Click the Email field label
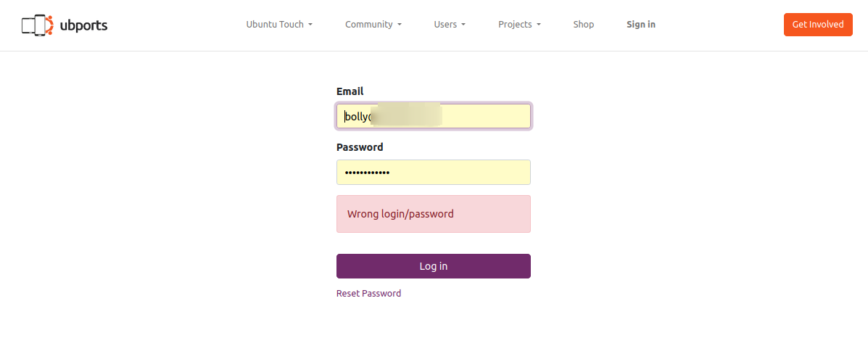Viewport: 868px width, 351px height. coord(350,91)
